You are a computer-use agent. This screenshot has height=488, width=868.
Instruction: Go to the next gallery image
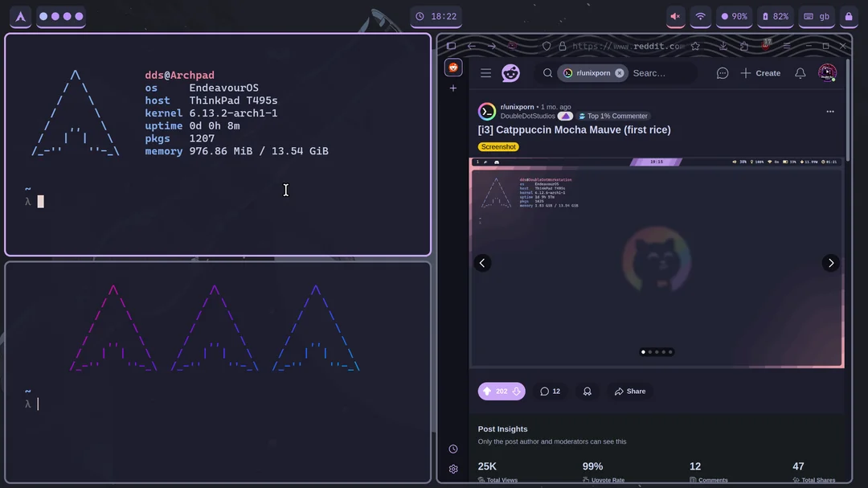pyautogui.click(x=831, y=263)
